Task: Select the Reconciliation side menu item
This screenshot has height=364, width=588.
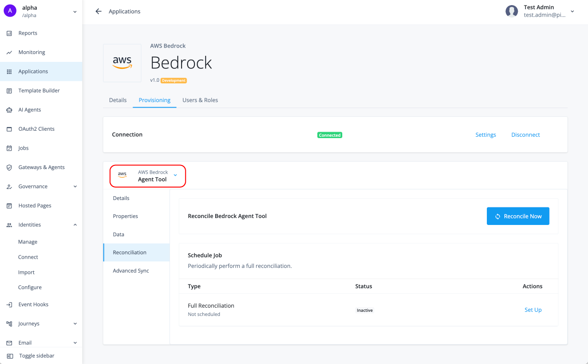Action: tap(136, 253)
